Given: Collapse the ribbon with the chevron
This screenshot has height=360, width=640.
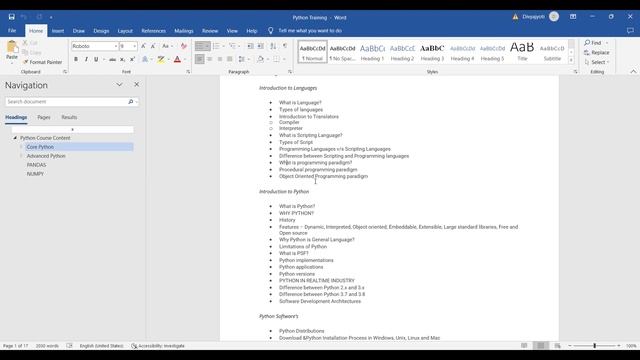Looking at the screenshot, I should click(633, 71).
